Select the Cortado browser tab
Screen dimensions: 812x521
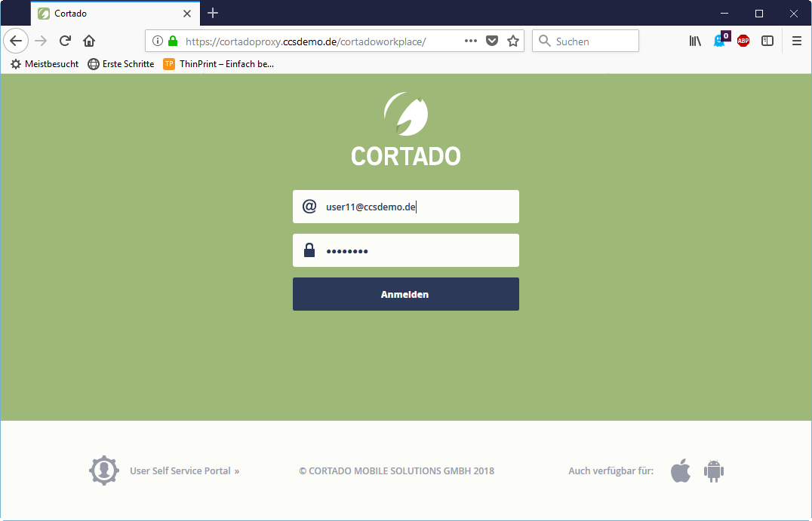[115, 14]
